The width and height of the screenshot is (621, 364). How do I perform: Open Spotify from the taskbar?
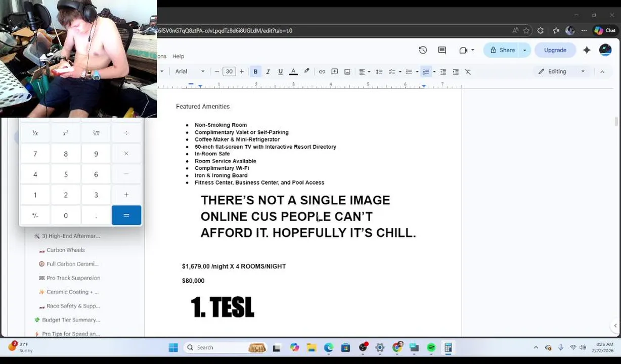pyautogui.click(x=431, y=347)
